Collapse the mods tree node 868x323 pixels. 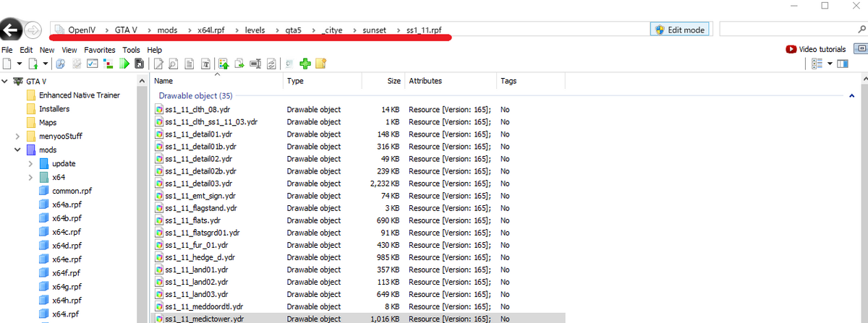pyautogui.click(x=17, y=150)
